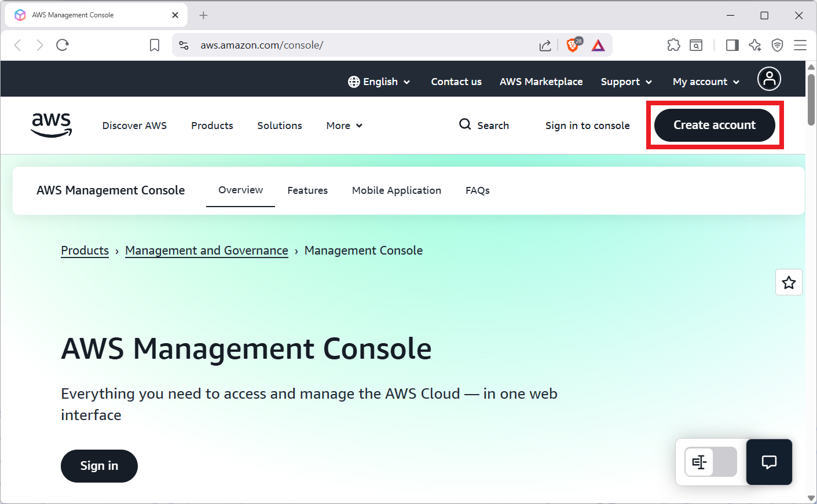817x504 pixels.
Task: Click the Brave Rewards triangle icon
Action: coord(598,45)
